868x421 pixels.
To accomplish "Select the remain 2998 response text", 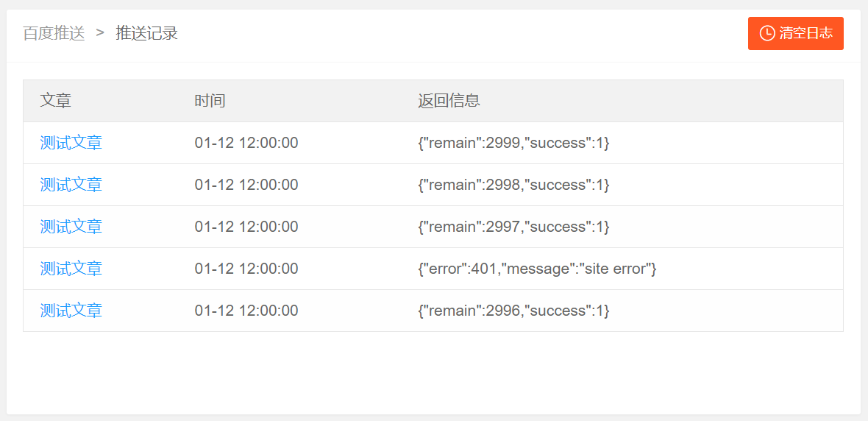I will tap(513, 185).
